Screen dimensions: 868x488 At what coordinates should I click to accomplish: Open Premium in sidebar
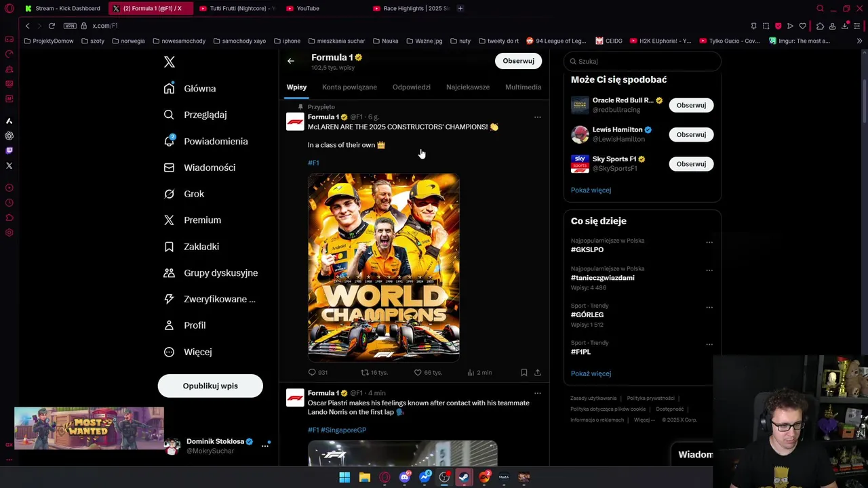click(193, 220)
